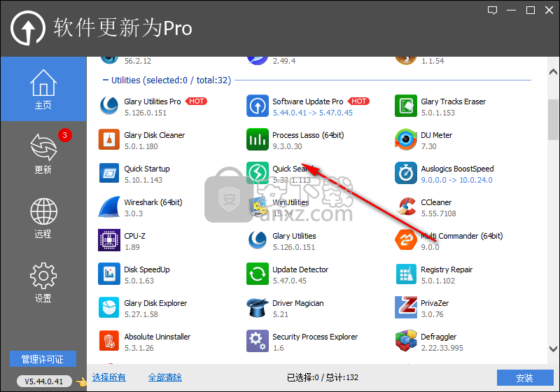Image resolution: width=560 pixels, height=392 pixels.
Task: Click the app logo in the title bar
Action: [28, 28]
